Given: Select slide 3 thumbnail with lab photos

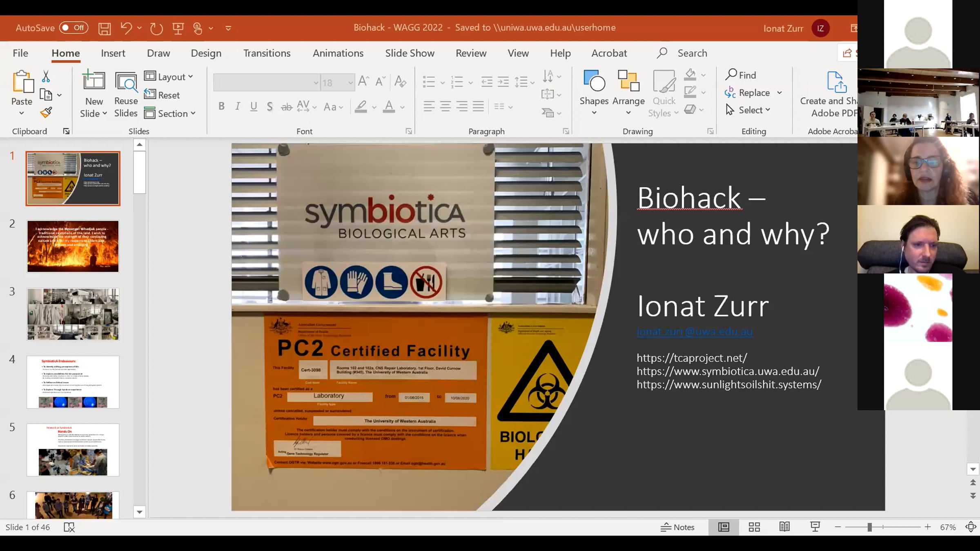Looking at the screenshot, I should pos(73,314).
